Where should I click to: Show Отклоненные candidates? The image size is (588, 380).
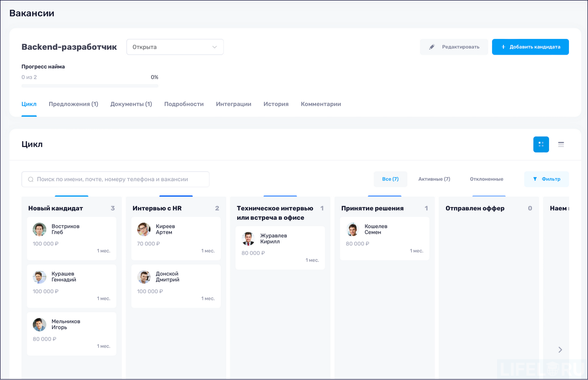pos(486,179)
